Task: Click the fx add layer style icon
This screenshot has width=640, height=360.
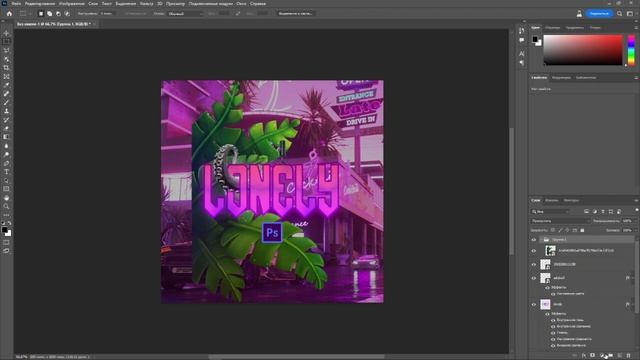Action: click(x=584, y=356)
